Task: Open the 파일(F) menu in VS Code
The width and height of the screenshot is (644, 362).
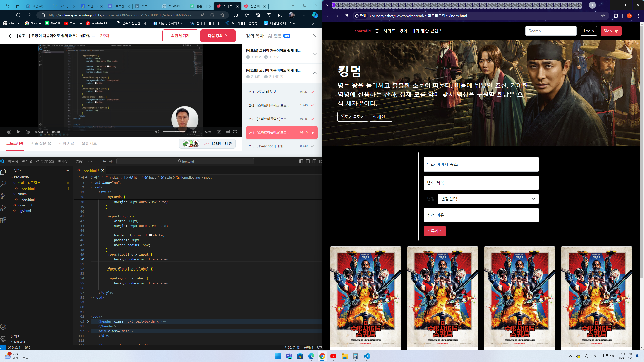Action: (13, 161)
